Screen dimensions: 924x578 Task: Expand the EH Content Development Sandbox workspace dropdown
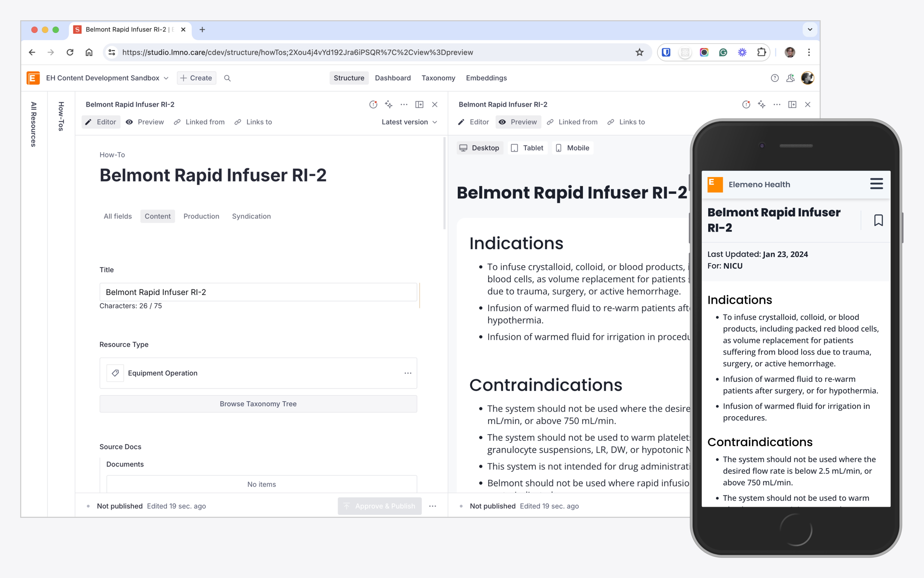pos(107,78)
